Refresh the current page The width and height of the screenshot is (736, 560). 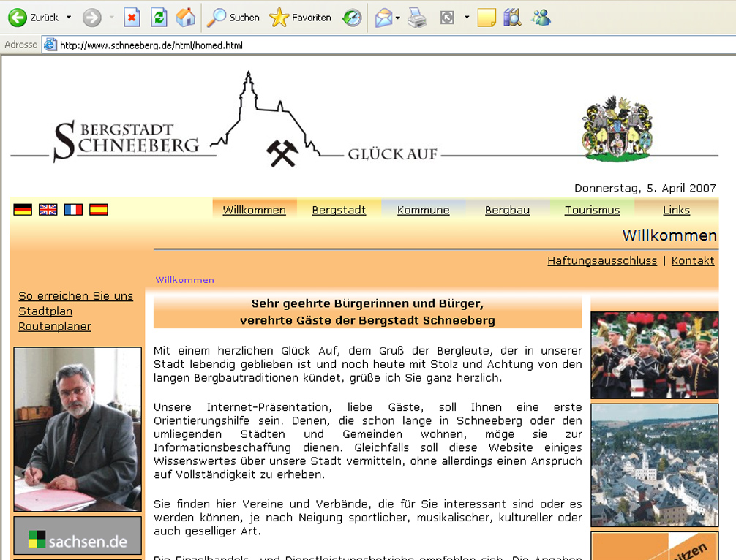click(x=159, y=18)
